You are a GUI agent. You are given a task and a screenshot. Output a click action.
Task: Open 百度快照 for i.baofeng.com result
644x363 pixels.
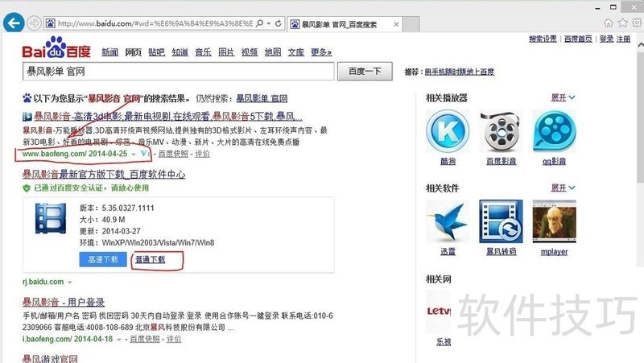[x=145, y=339]
